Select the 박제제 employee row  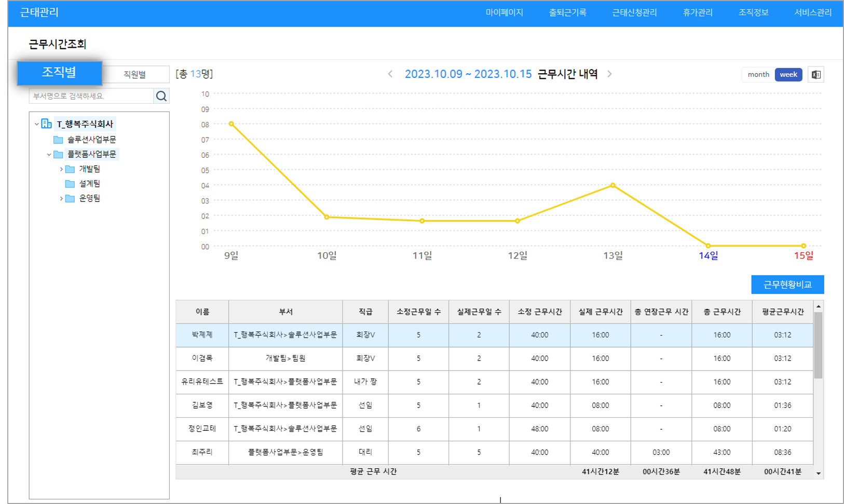494,335
